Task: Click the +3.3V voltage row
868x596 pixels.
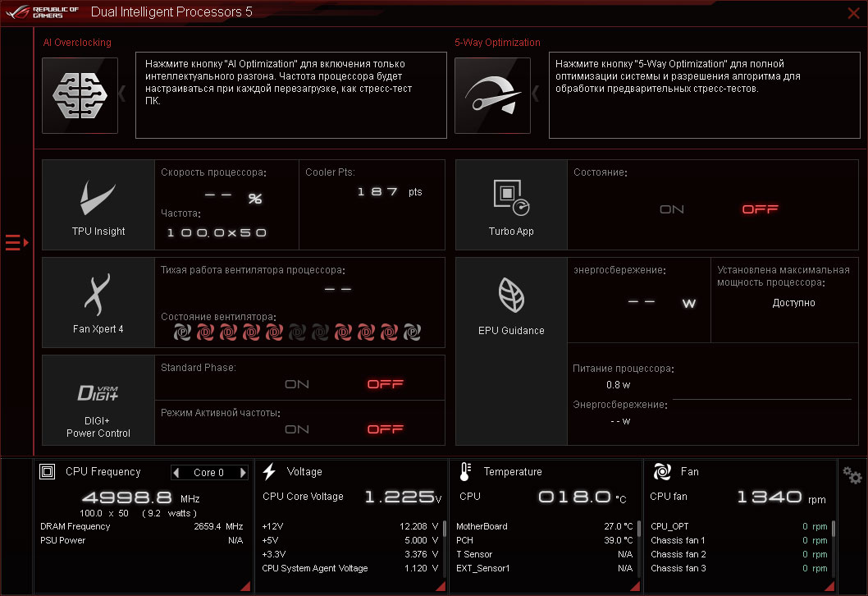Action: coord(349,554)
